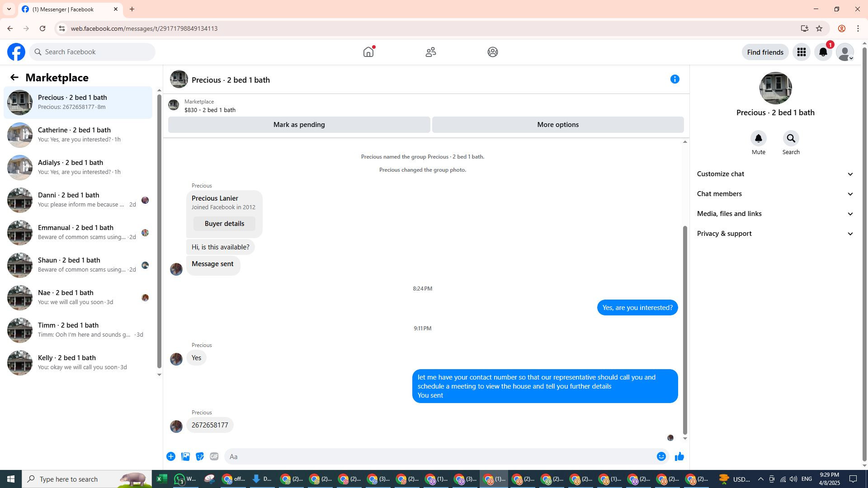The image size is (868, 488).
Task: Click the thumbs-up like send icon
Action: pyautogui.click(x=679, y=457)
